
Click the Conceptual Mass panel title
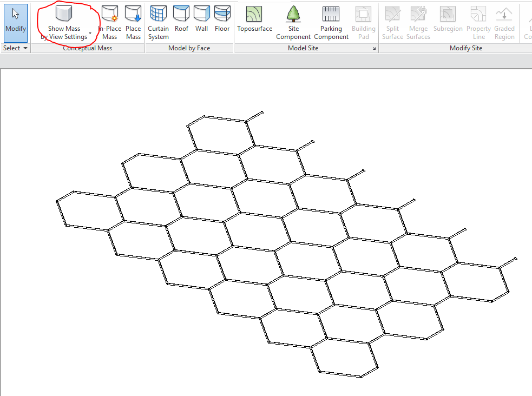coord(88,48)
